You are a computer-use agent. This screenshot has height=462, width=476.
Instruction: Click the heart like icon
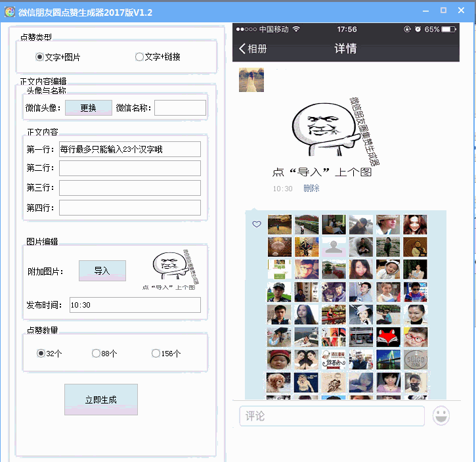click(257, 224)
